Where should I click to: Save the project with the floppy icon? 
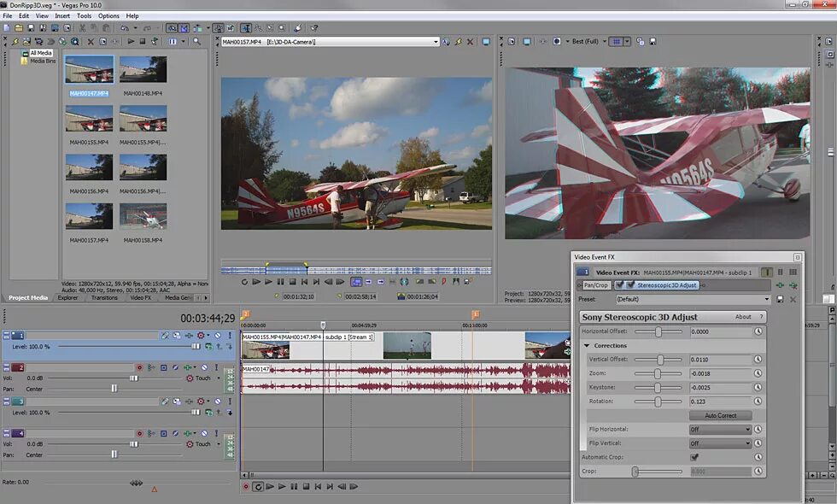coord(31,27)
